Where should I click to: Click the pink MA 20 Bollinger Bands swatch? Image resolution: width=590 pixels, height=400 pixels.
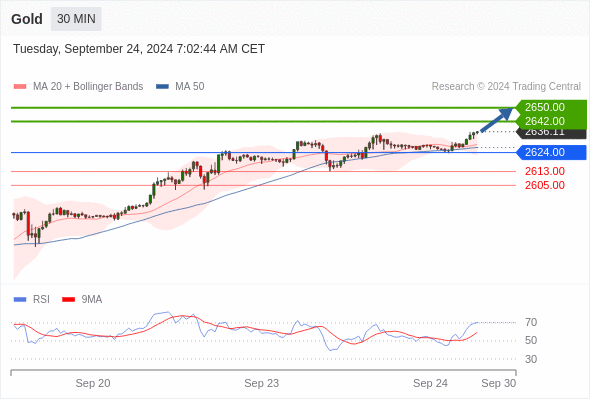pyautogui.click(x=20, y=87)
